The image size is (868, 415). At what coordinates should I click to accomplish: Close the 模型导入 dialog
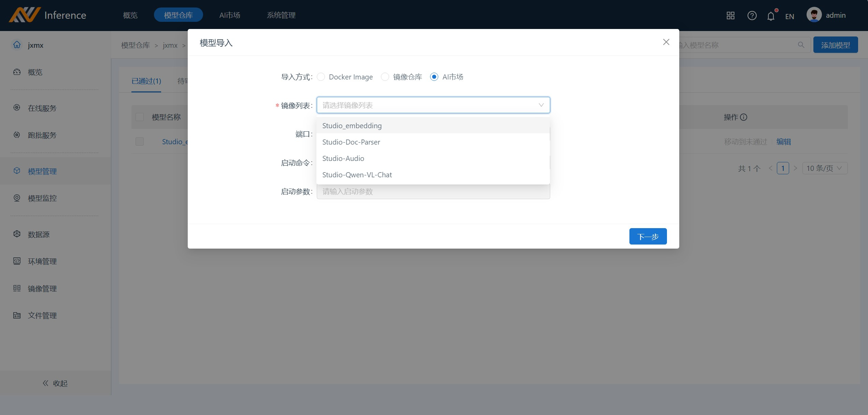(666, 42)
